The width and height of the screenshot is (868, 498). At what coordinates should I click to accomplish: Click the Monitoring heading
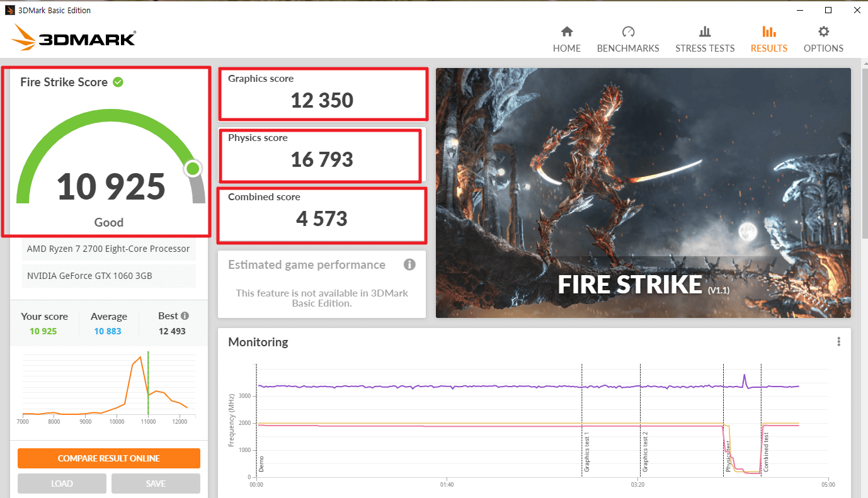[x=258, y=342]
